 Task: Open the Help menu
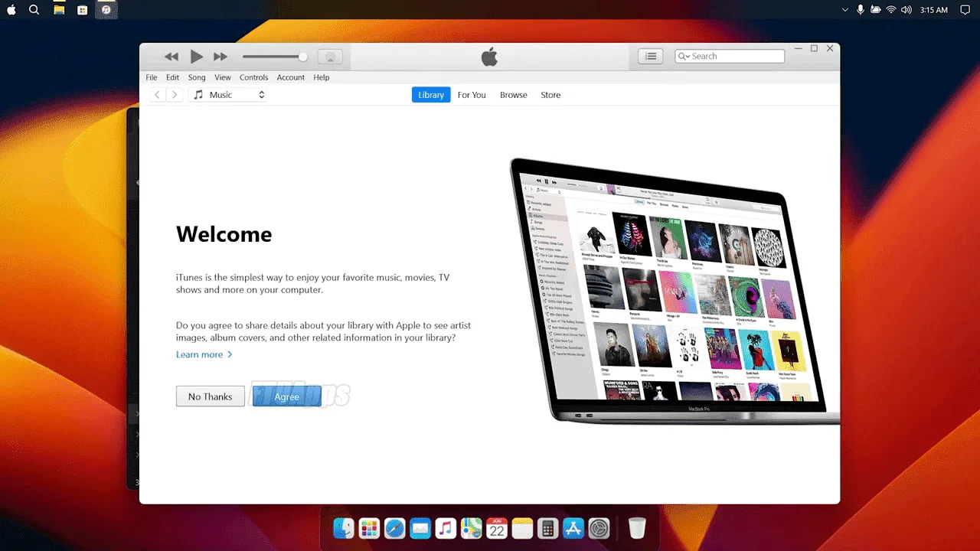coord(322,77)
